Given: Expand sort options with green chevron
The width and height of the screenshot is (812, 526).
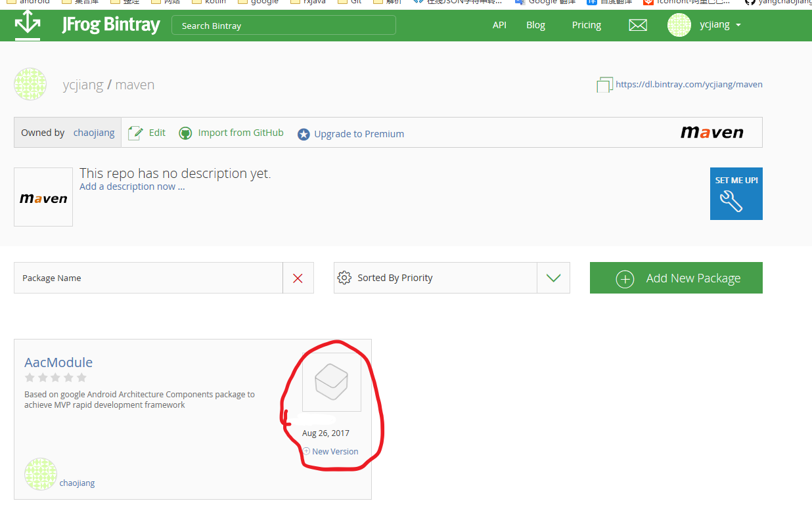Looking at the screenshot, I should [x=553, y=278].
